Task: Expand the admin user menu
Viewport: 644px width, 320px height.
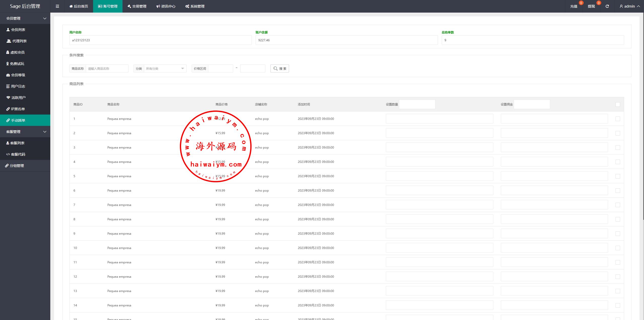Action: tap(630, 6)
